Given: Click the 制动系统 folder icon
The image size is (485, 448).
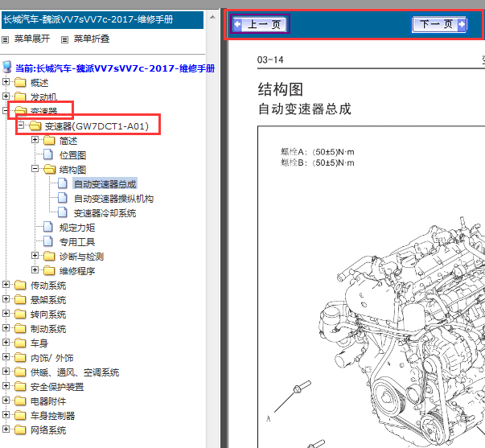Looking at the screenshot, I should pos(20,328).
